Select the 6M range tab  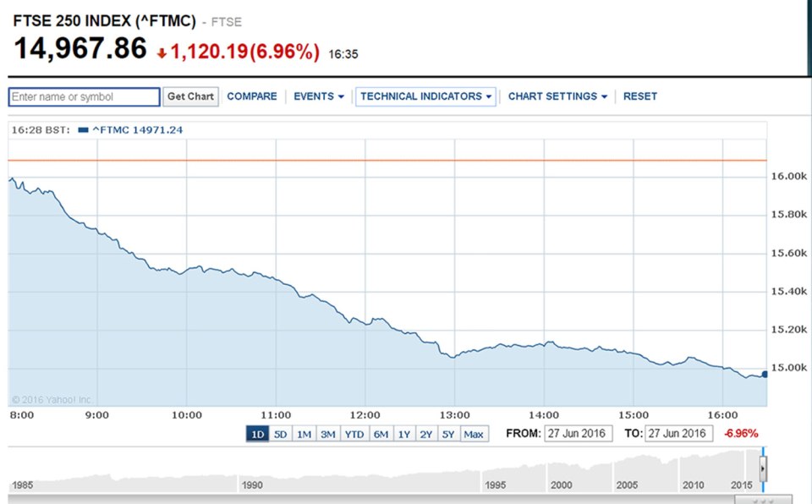coord(381,434)
